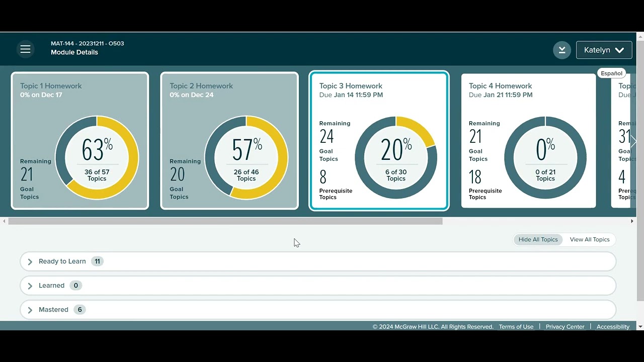Open the Terms of Use link
The width and height of the screenshot is (644, 362).
[516, 327]
